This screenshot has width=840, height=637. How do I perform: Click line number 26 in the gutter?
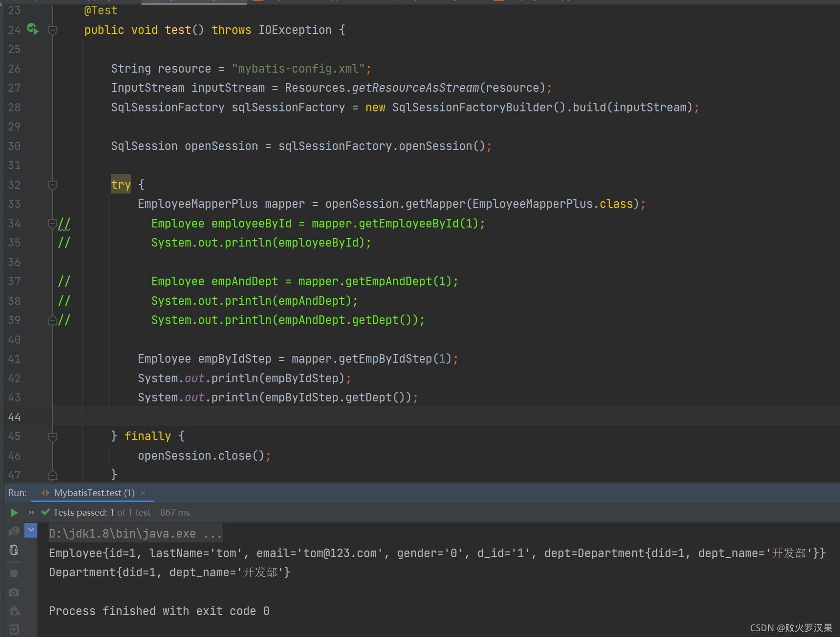point(14,68)
